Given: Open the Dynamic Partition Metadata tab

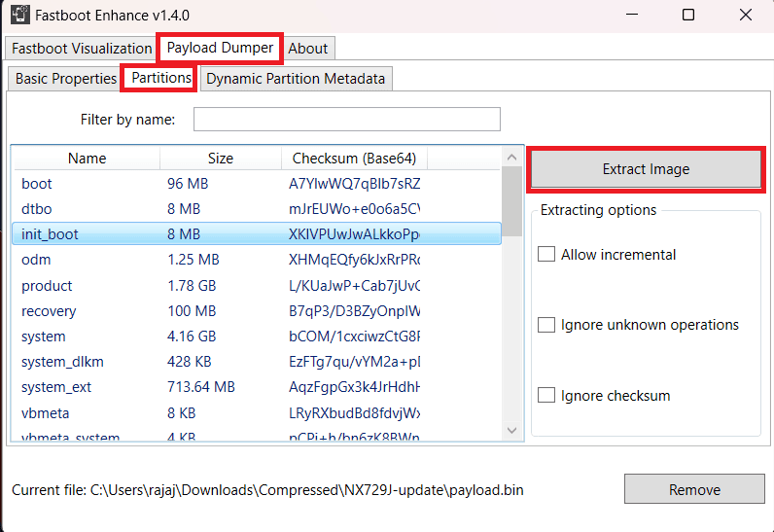Looking at the screenshot, I should point(296,79).
